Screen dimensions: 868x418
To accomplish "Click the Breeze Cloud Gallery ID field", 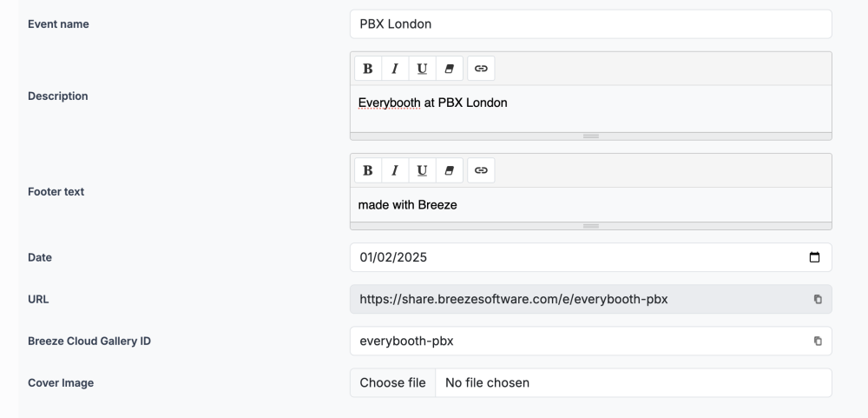I will [x=573, y=342].
